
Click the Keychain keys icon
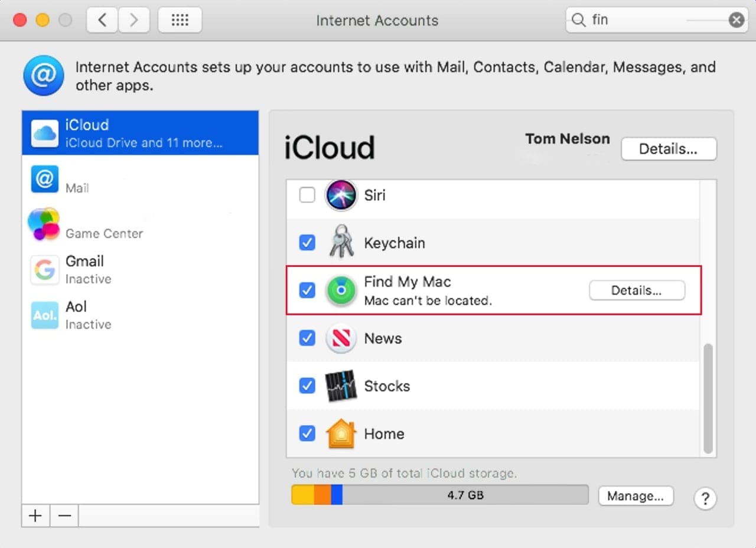click(341, 243)
